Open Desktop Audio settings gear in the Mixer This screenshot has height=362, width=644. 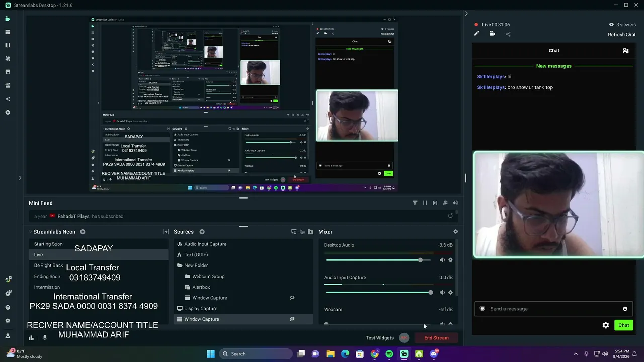[x=450, y=260]
